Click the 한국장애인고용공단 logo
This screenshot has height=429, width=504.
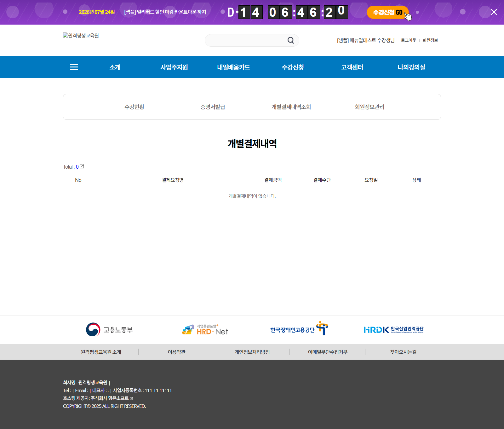click(299, 328)
